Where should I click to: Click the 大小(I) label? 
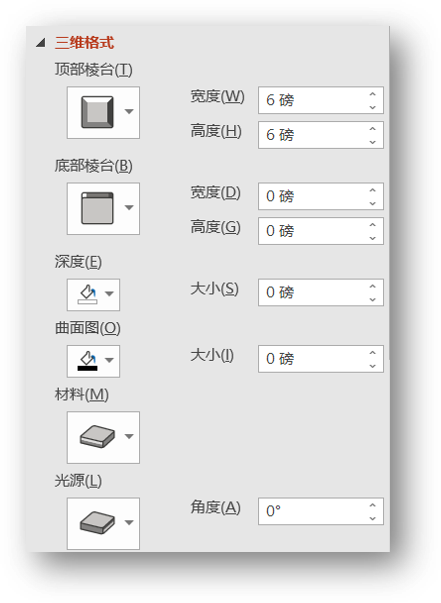coord(212,355)
